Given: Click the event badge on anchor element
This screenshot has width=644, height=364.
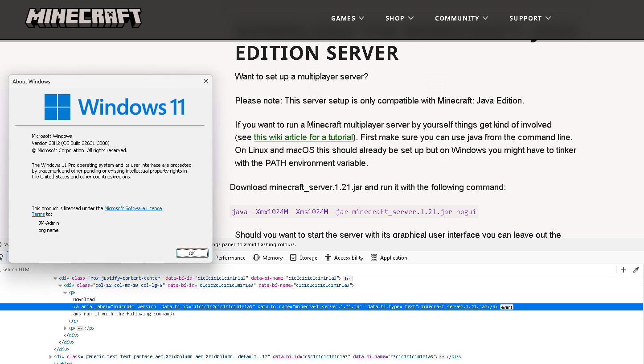Looking at the screenshot, I should (x=506, y=307).
